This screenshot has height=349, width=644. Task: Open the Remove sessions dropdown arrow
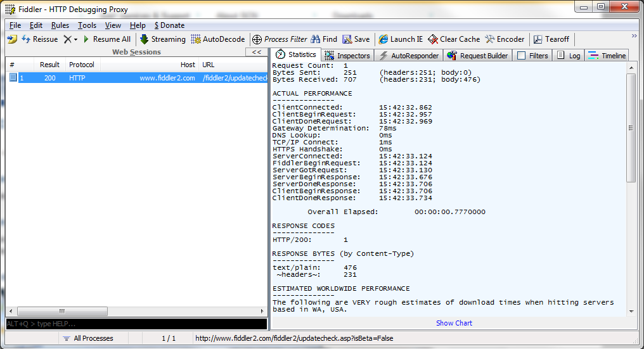point(75,39)
